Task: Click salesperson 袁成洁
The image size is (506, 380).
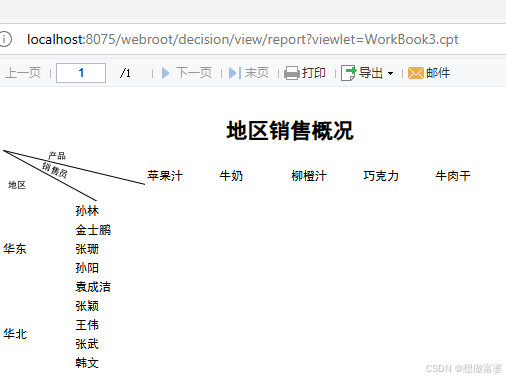Action: pos(93,287)
